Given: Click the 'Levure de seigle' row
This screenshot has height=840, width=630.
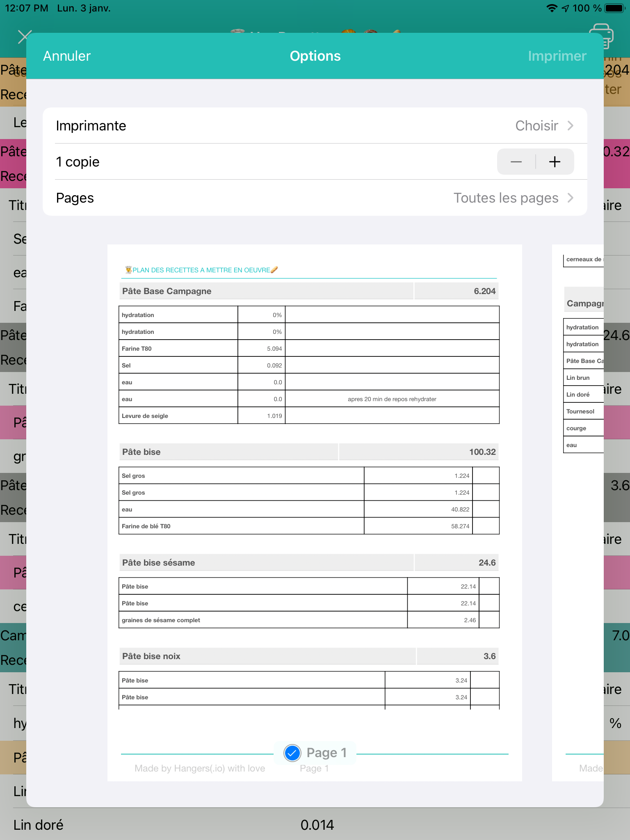Looking at the screenshot, I should click(x=309, y=415).
